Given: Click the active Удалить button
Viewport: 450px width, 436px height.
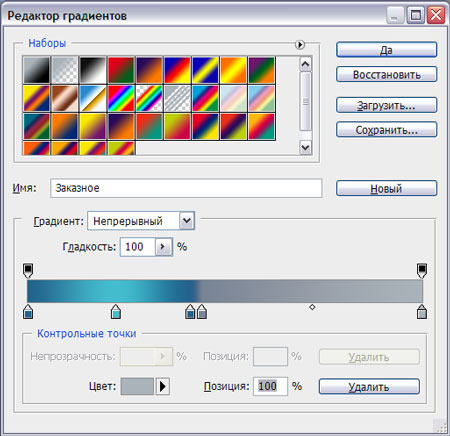Looking at the screenshot, I should coord(369,387).
